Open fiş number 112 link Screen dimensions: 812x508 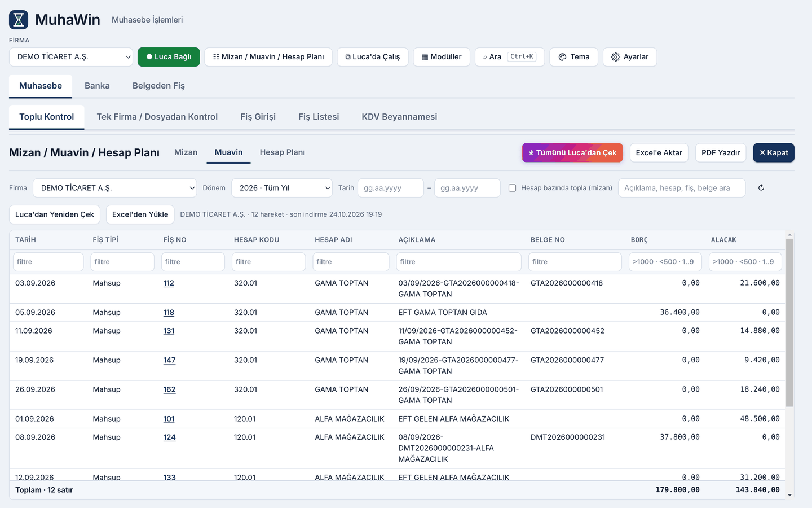169,283
